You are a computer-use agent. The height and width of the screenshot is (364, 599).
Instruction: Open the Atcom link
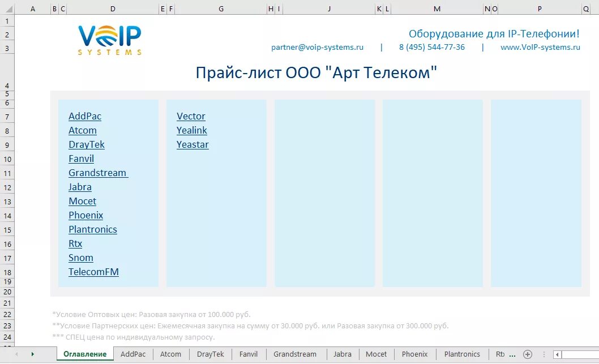pos(83,130)
